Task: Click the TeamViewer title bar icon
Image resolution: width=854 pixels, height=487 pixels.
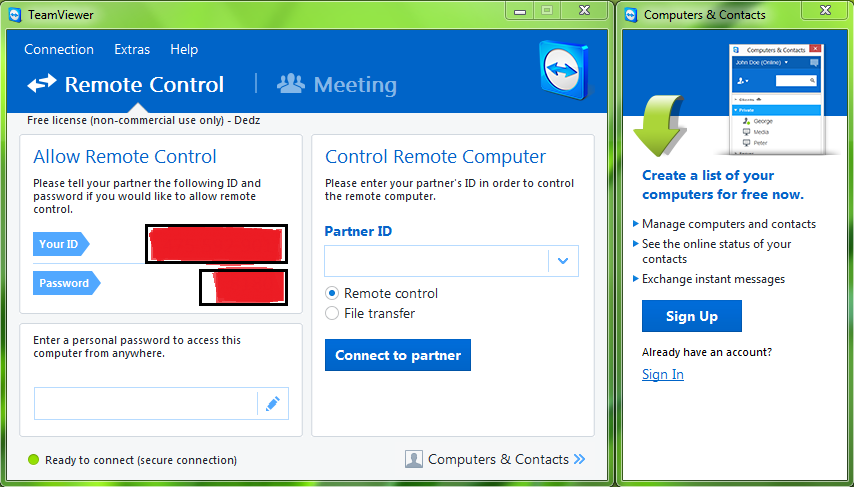Action: point(15,14)
